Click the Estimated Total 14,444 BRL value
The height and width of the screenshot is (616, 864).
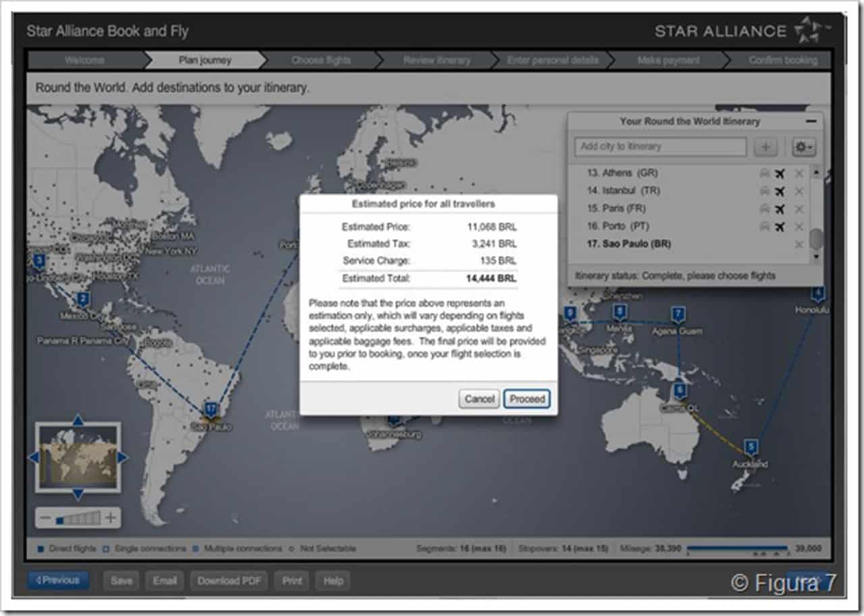point(491,278)
